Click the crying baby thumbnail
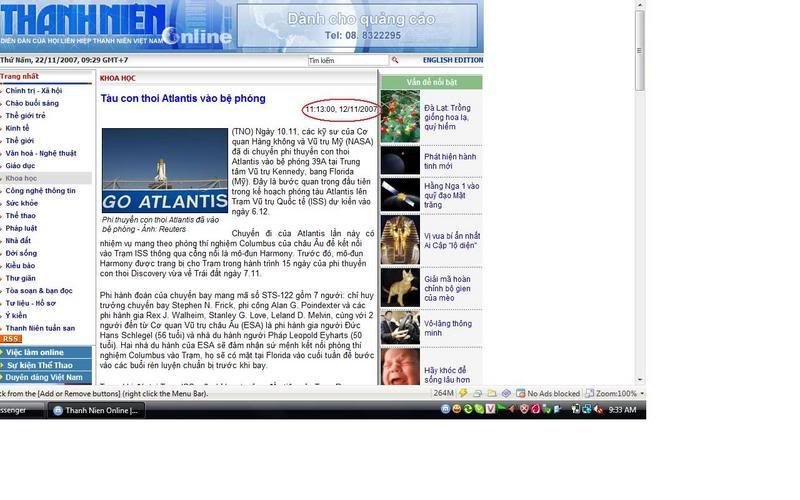This screenshot has width=800, height=500. tap(400, 366)
